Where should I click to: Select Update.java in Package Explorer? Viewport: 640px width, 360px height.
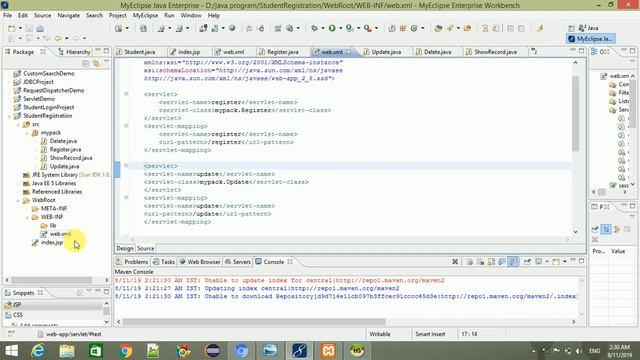pos(60,167)
